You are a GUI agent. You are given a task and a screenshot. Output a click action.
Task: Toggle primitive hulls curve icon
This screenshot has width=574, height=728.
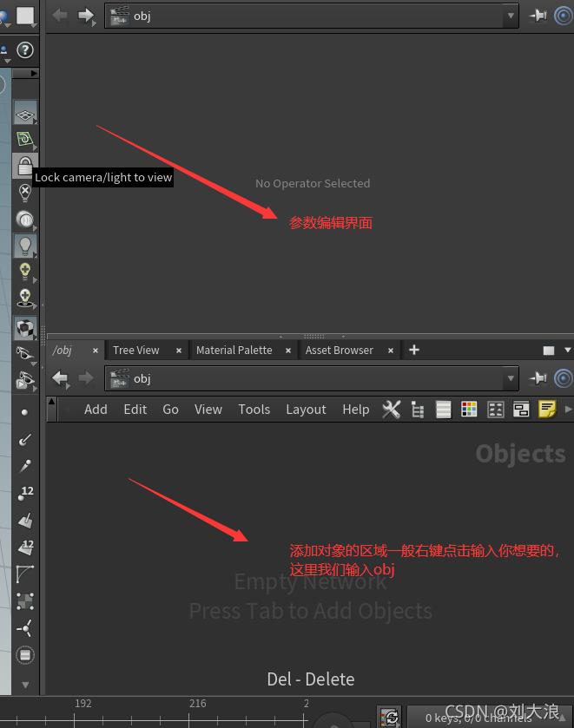tap(25, 574)
